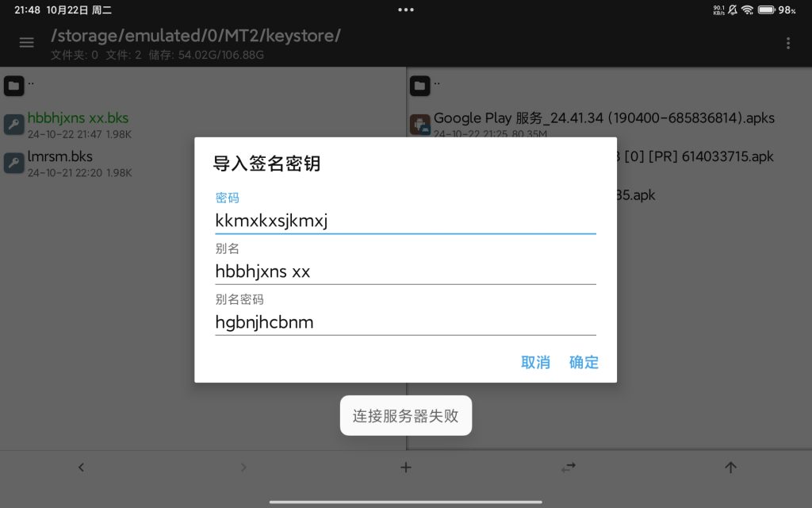Go up one directory with up arrow
812x508 pixels.
pos(730,468)
